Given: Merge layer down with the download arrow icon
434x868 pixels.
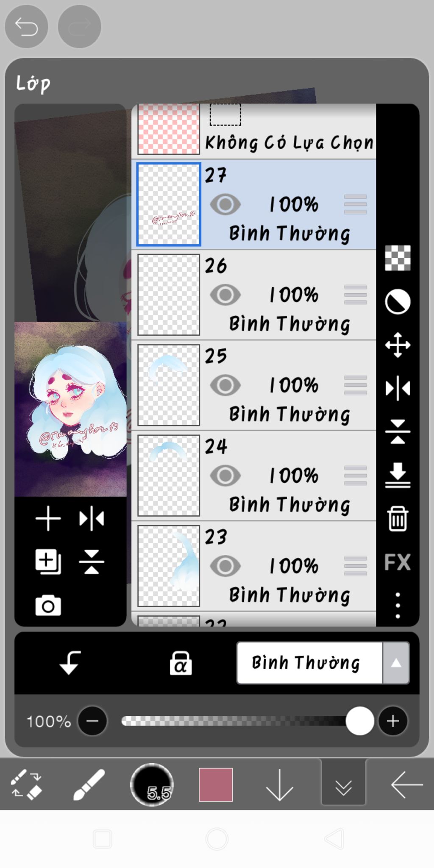Looking at the screenshot, I should 398,475.
